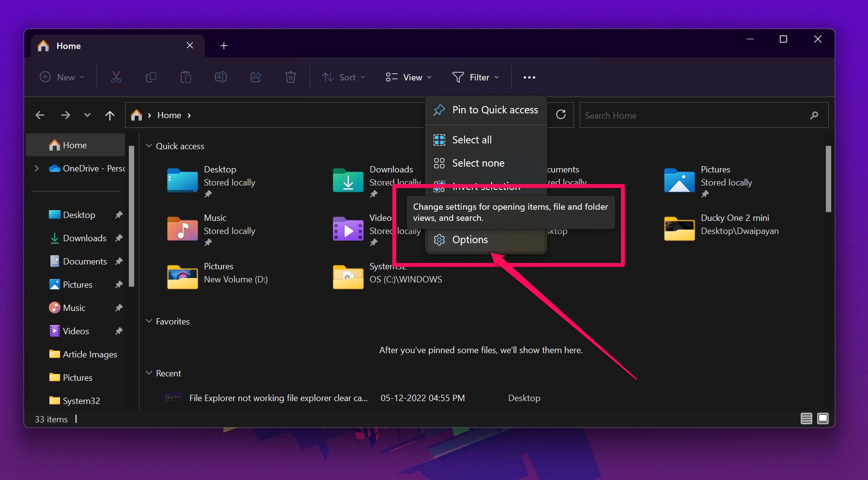Share files via the share icon
Screen dimensions: 868x480
[x=255, y=77]
